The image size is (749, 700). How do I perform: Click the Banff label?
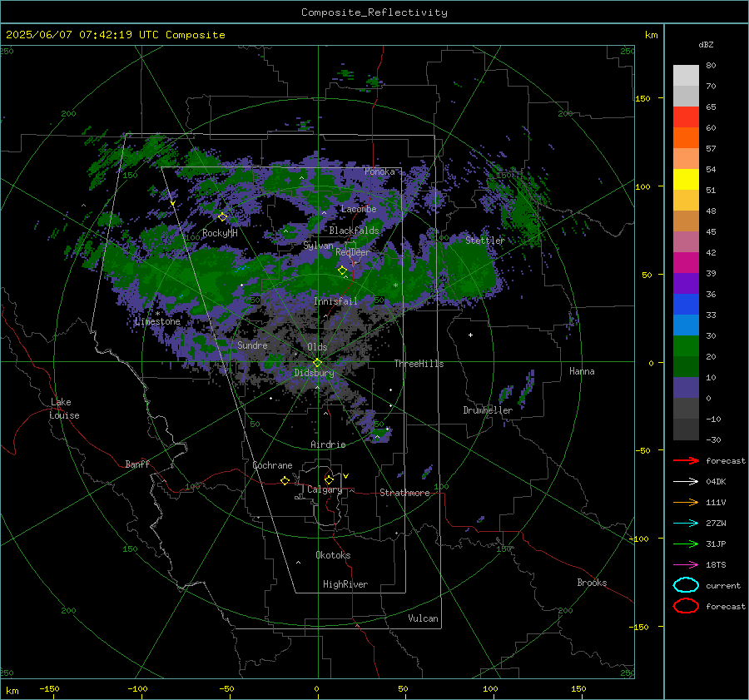137,464
